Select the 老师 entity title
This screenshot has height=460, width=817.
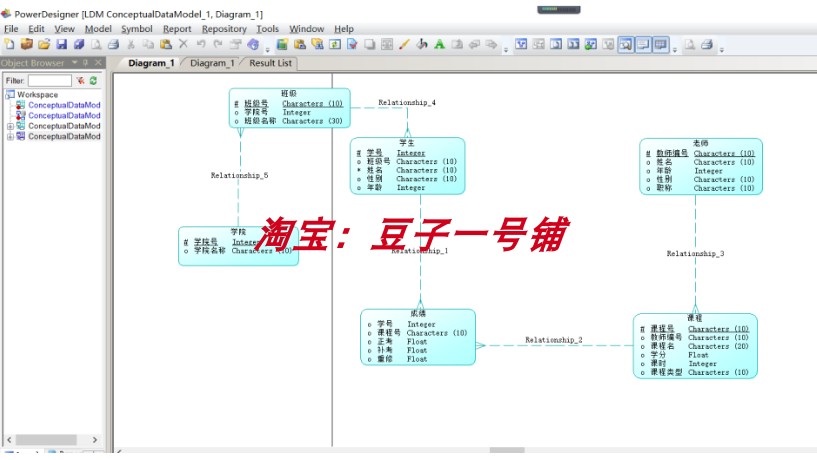pyautogui.click(x=700, y=143)
